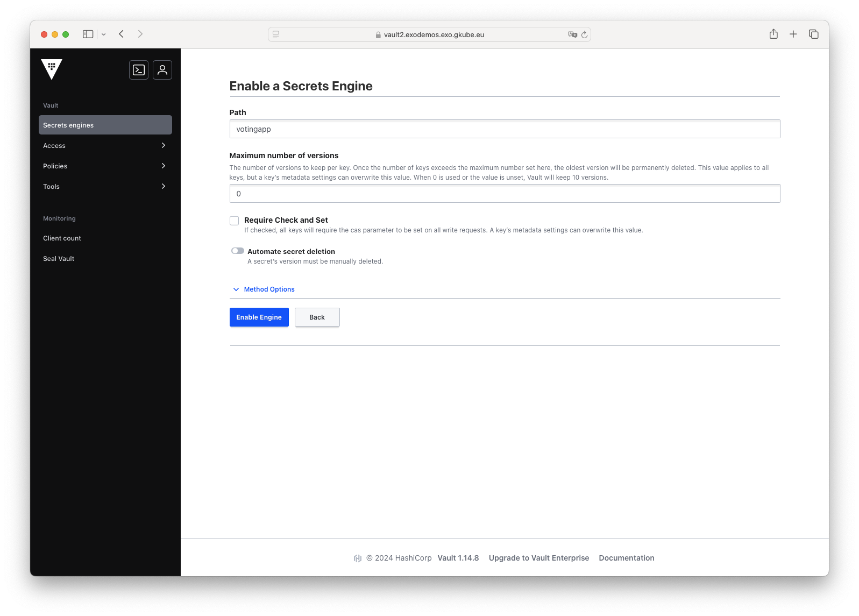
Task: Go back using browser back arrow
Action: pos(122,34)
